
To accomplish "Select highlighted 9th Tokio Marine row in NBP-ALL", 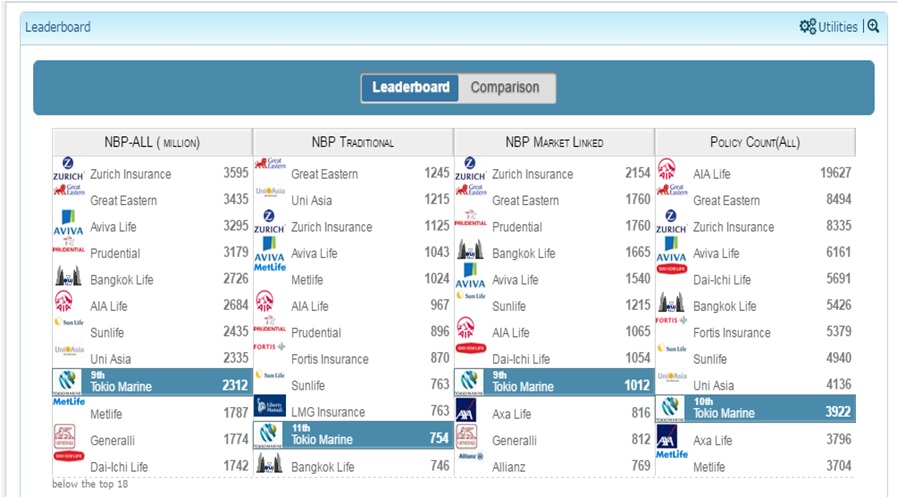I will pyautogui.click(x=152, y=382).
